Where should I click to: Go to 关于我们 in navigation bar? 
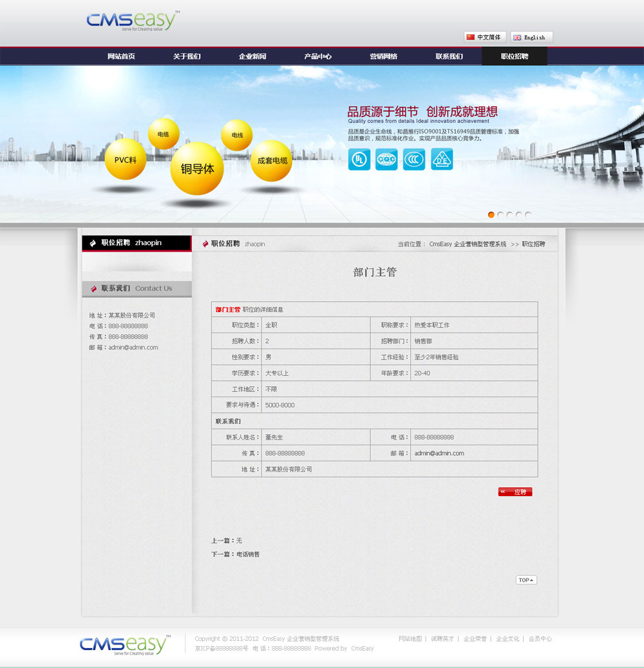click(187, 57)
